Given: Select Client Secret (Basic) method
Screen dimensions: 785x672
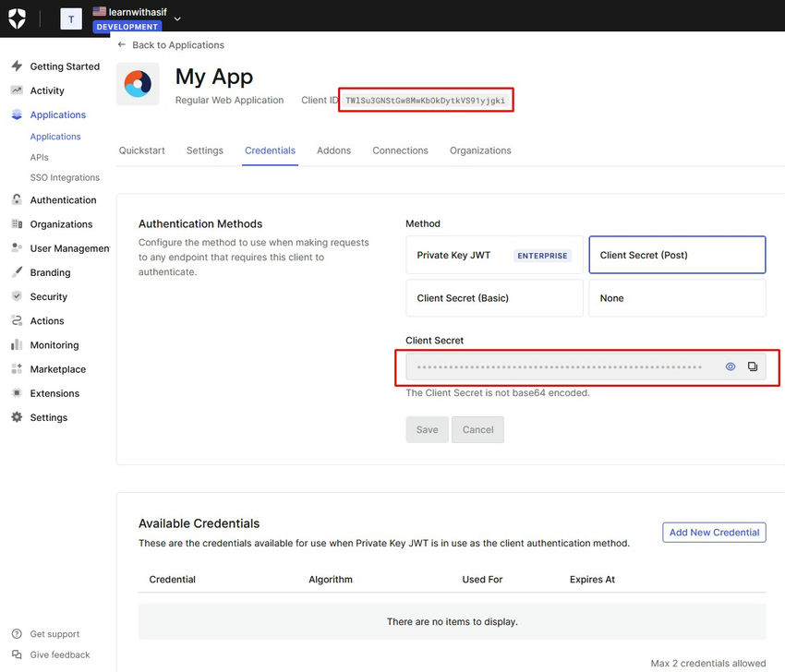Looking at the screenshot, I should (494, 298).
